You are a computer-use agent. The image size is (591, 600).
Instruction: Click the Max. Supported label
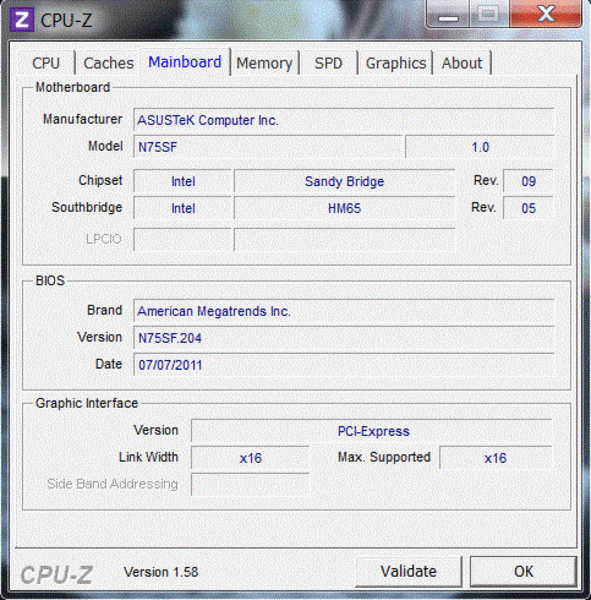click(384, 457)
